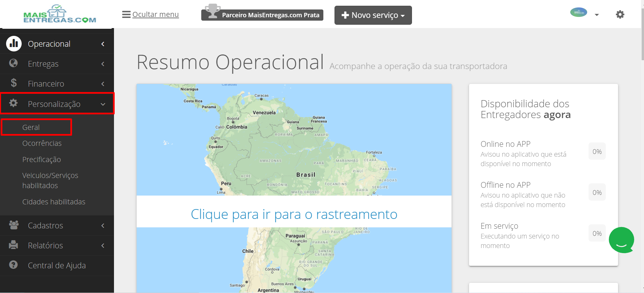
Task: Click the Financeiro dollar icon
Action: coord(14,83)
